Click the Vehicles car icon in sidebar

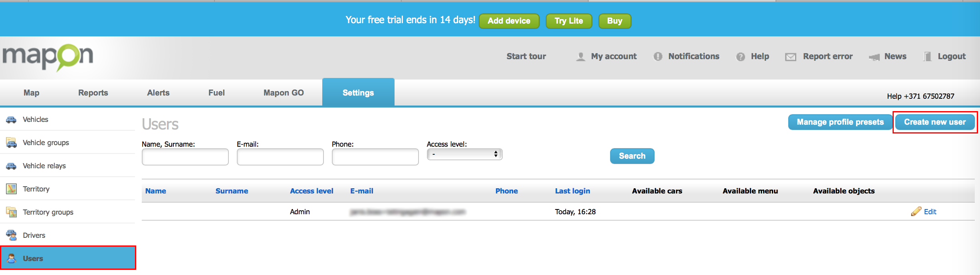(11, 120)
